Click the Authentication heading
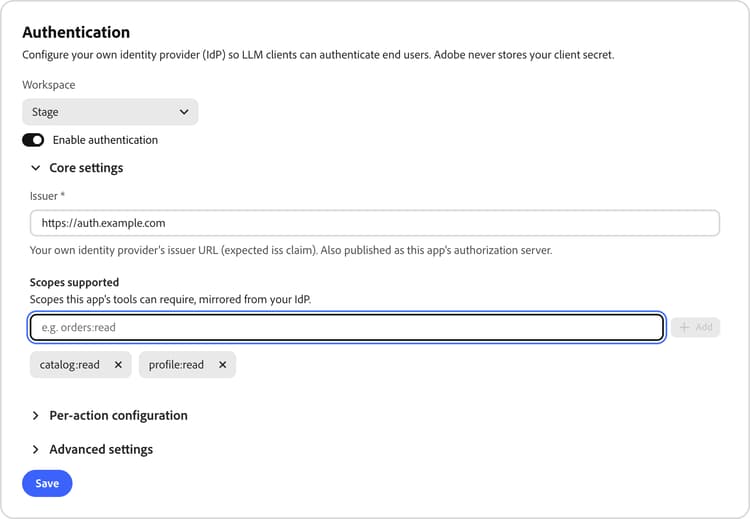This screenshot has width=750, height=519. point(76,32)
